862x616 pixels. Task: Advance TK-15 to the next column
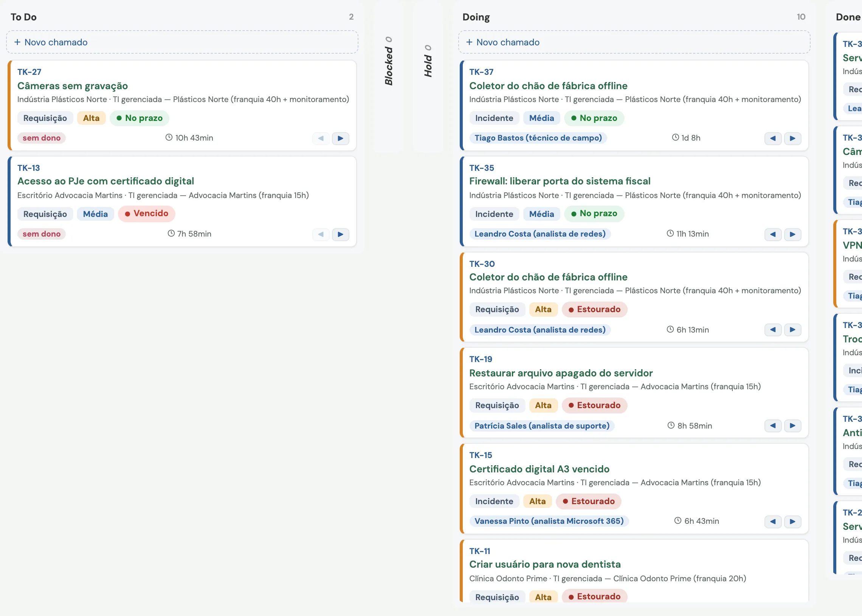click(792, 522)
